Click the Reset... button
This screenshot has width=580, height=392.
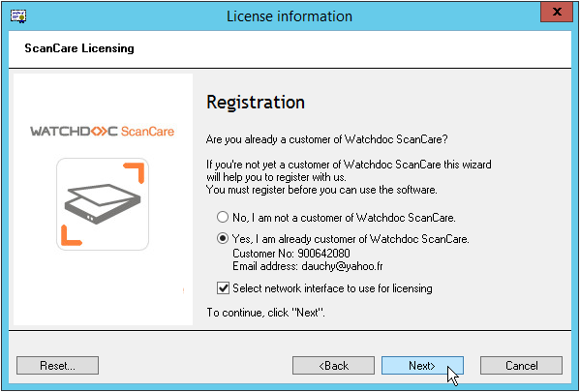tap(57, 365)
